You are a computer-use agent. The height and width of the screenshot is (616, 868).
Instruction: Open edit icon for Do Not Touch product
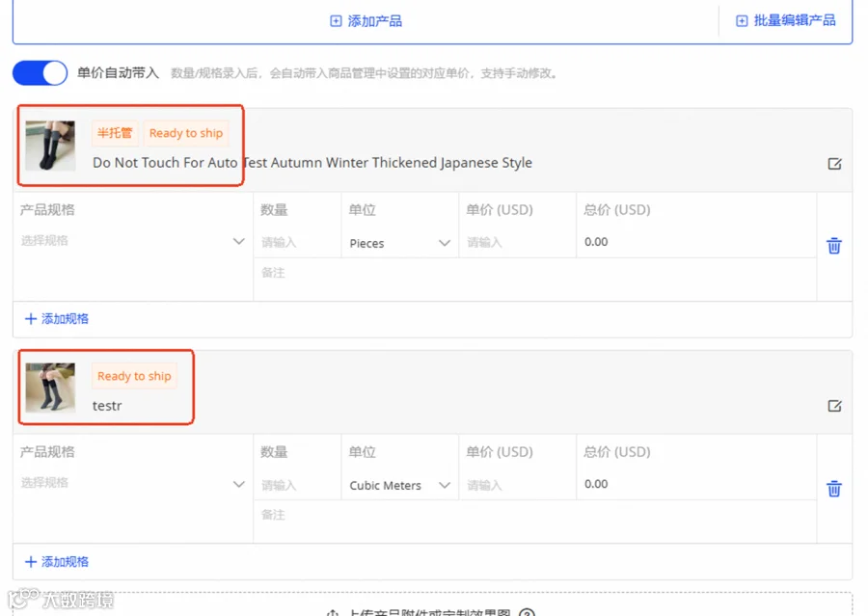pyautogui.click(x=834, y=164)
